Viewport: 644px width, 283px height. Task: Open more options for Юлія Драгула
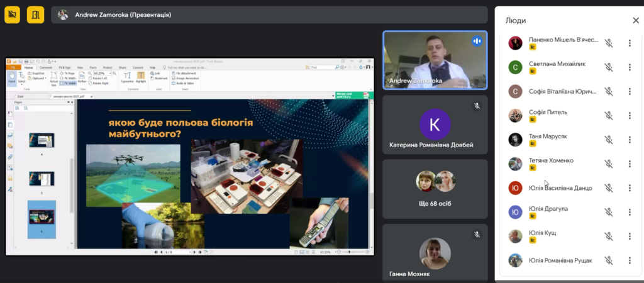pyautogui.click(x=629, y=212)
